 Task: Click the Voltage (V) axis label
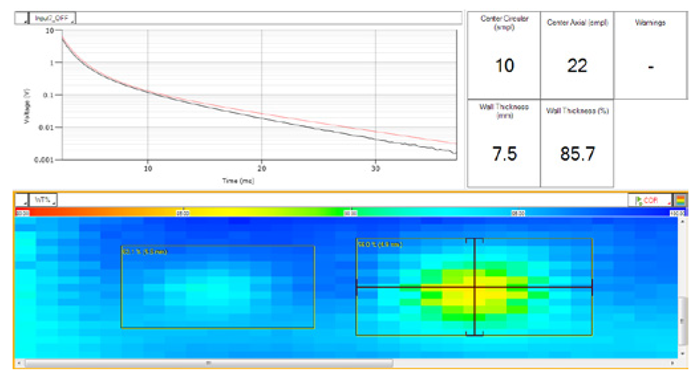(x=27, y=106)
